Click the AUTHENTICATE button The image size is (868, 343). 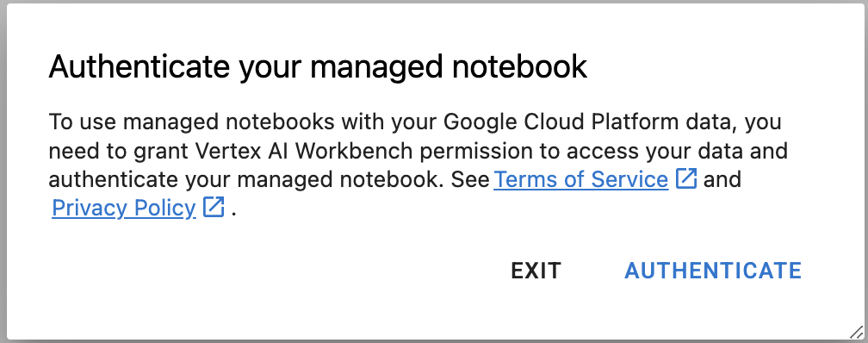pyautogui.click(x=713, y=271)
